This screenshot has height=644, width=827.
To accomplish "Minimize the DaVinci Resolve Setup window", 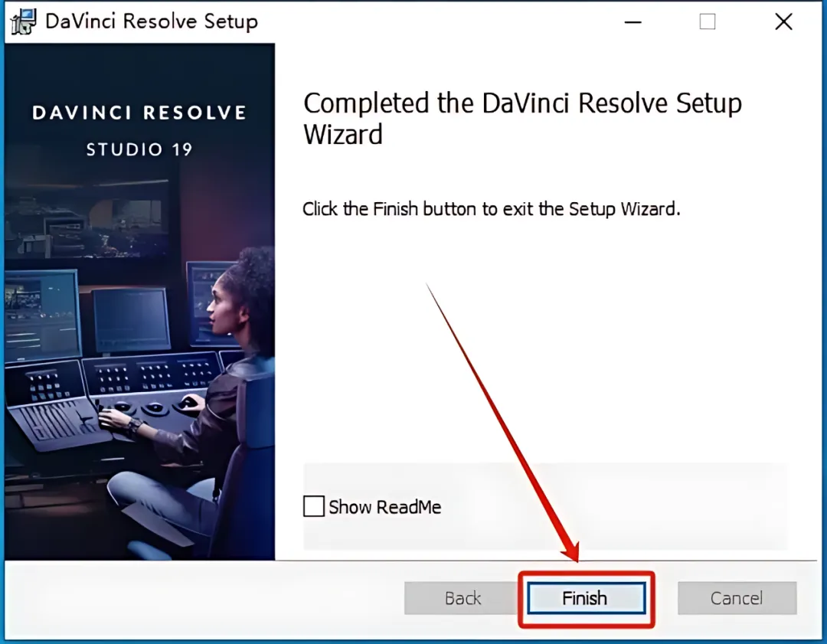I will pyautogui.click(x=633, y=22).
